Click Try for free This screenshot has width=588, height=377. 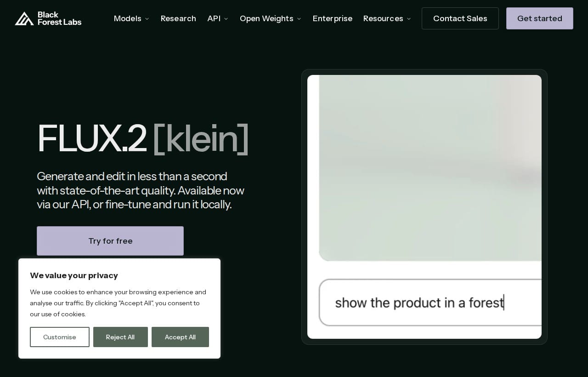(110, 241)
